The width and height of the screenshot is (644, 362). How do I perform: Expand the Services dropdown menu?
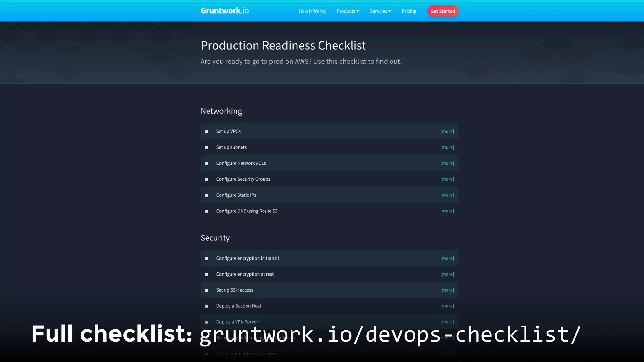(380, 11)
